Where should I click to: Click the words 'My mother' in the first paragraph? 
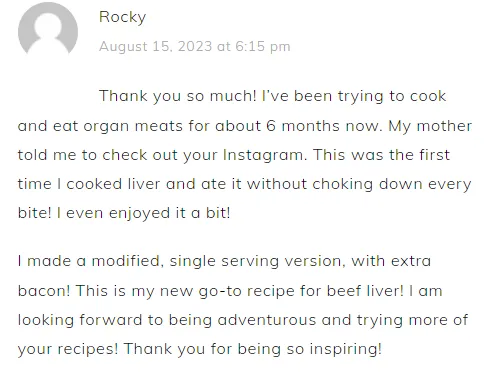(x=430, y=126)
